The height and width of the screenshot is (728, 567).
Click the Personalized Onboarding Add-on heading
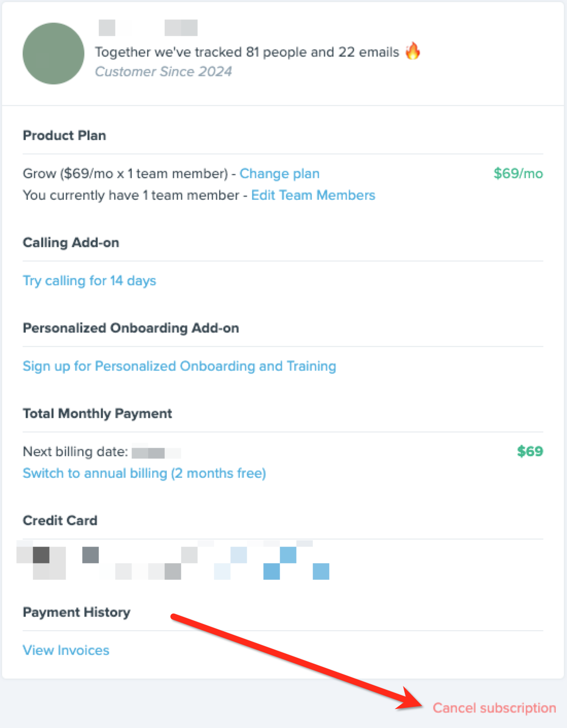pyautogui.click(x=131, y=328)
